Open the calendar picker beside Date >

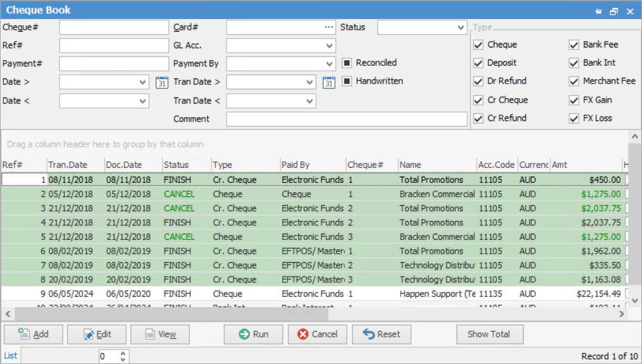coord(161,82)
